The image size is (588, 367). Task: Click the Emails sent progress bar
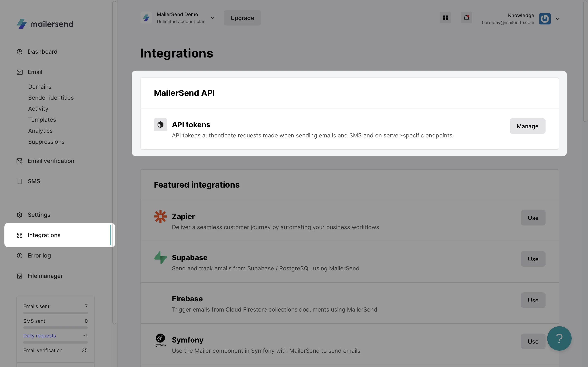click(55, 313)
